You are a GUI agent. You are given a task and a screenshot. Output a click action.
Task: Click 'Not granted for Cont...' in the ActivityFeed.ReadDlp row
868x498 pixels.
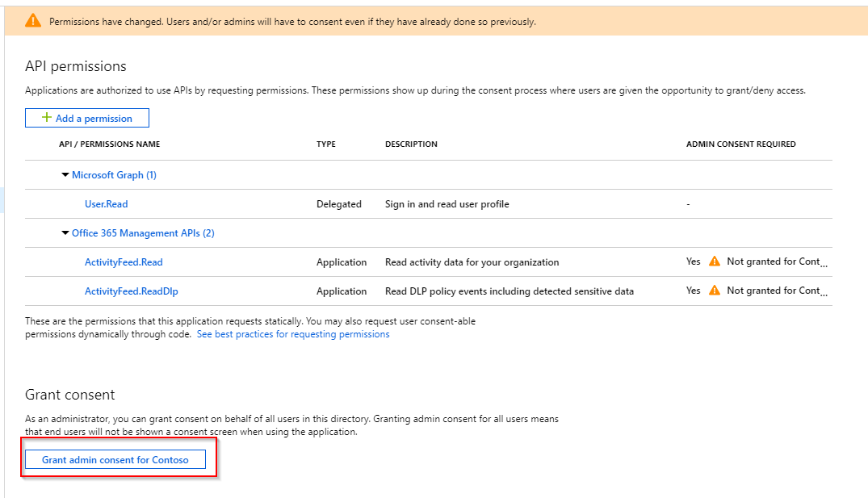click(778, 290)
